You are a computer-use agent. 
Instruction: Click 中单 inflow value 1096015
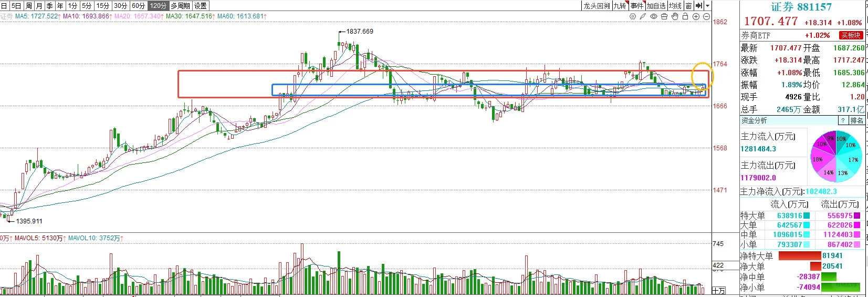tap(788, 234)
